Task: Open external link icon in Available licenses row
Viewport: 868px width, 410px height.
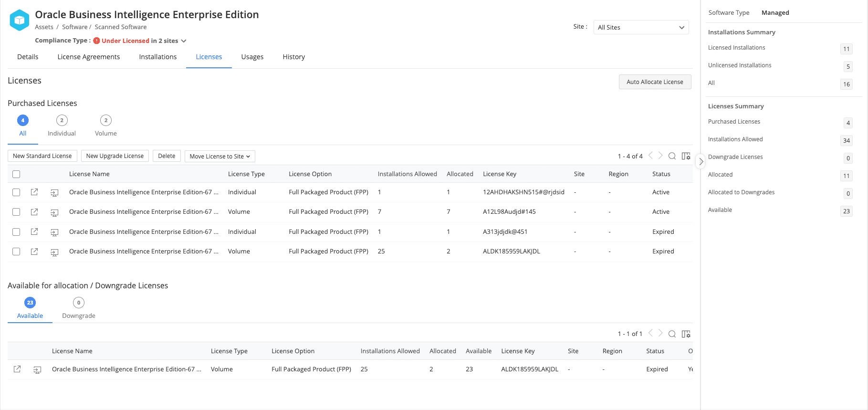Action: click(x=17, y=369)
